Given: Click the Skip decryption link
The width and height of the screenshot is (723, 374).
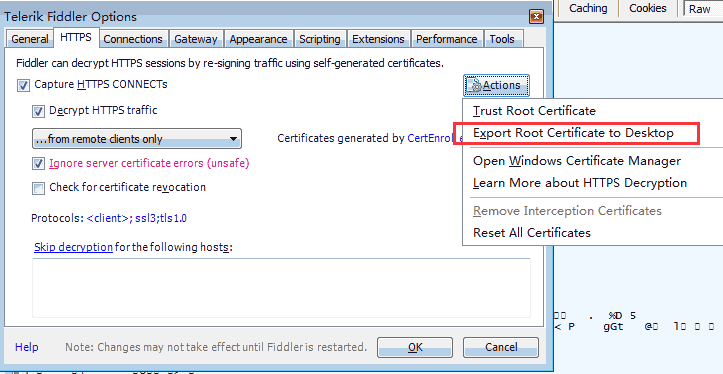Looking at the screenshot, I should 73,247.
